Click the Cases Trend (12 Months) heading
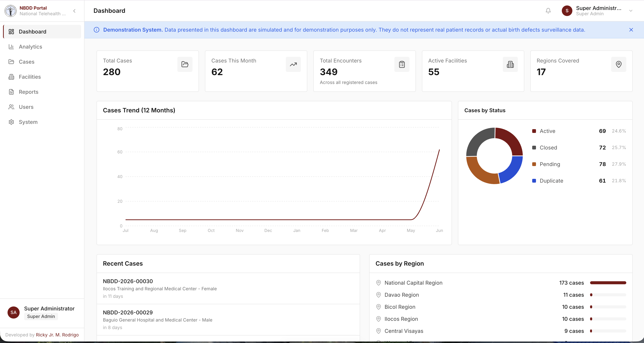This screenshot has width=644, height=343. point(139,110)
